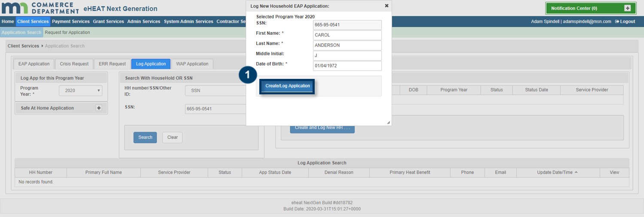Sort by Phone column
The height and width of the screenshot is (217, 644).
click(x=467, y=172)
